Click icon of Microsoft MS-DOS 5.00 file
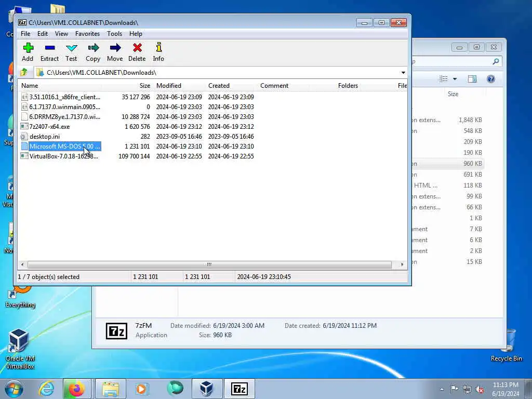Viewport: 532px width, 399px height. point(24,146)
